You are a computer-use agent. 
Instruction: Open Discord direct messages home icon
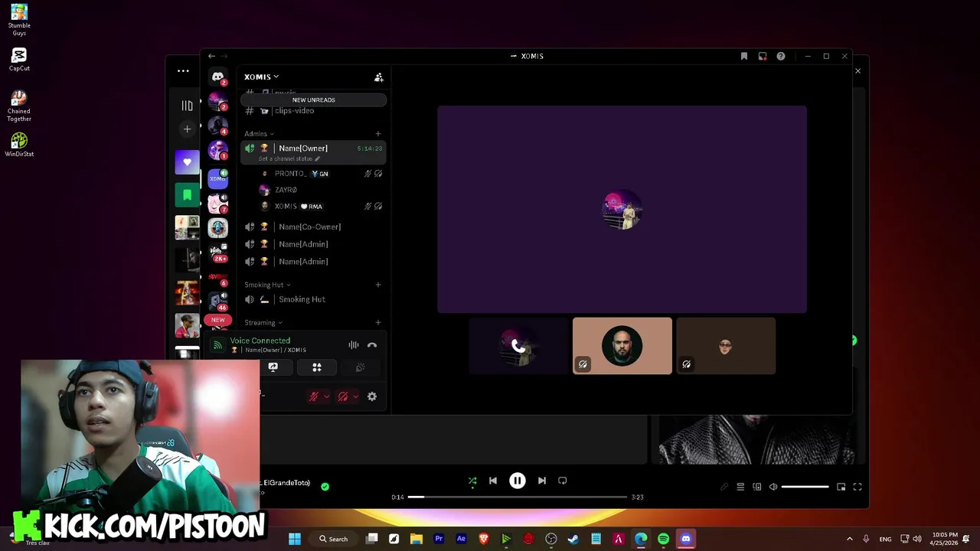coord(218,77)
